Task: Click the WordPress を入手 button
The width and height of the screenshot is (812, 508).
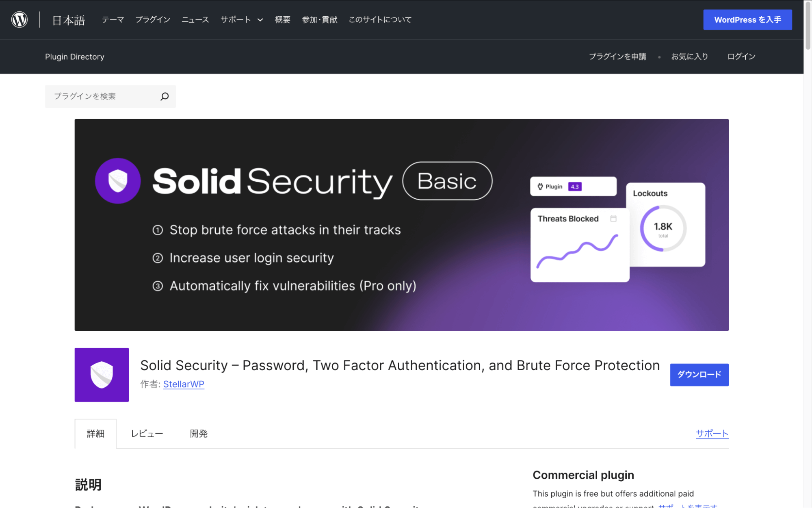Action: (747, 19)
